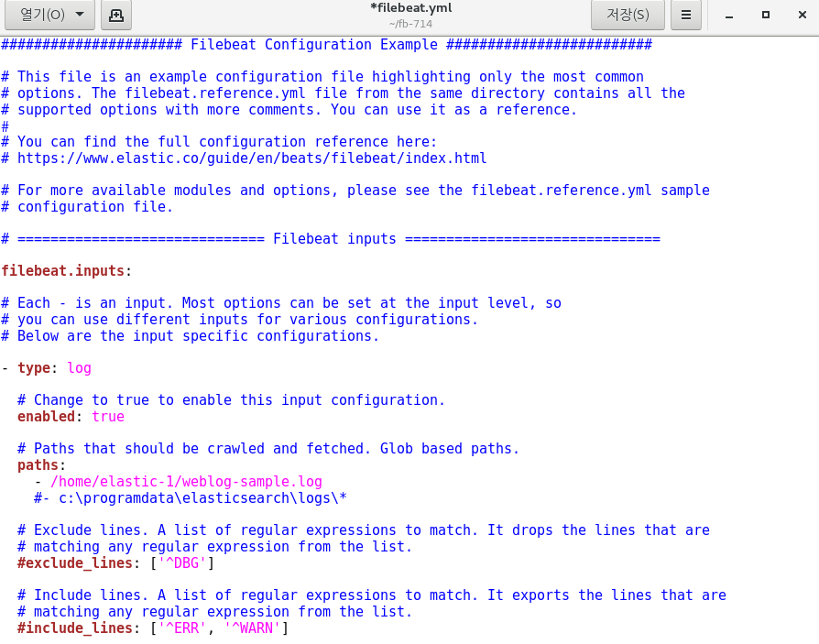Click comment line starting '# options. The filebeat.reference.yml'
The height and width of the screenshot is (644, 819).
tap(344, 93)
